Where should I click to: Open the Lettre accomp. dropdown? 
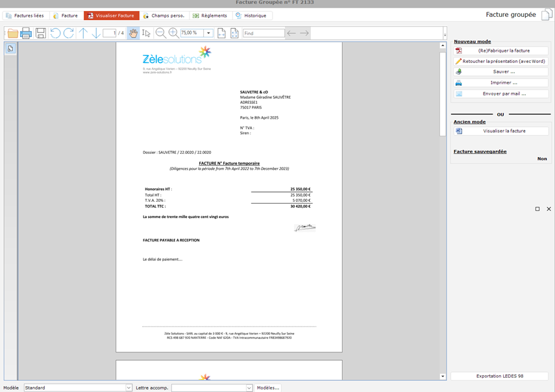coord(249,387)
